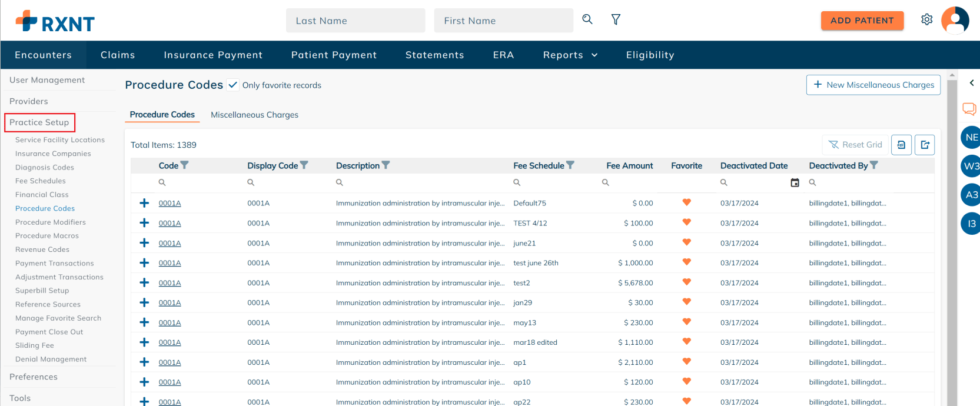Click the Last Name search field
Screen dimensions: 980x406
(356, 21)
